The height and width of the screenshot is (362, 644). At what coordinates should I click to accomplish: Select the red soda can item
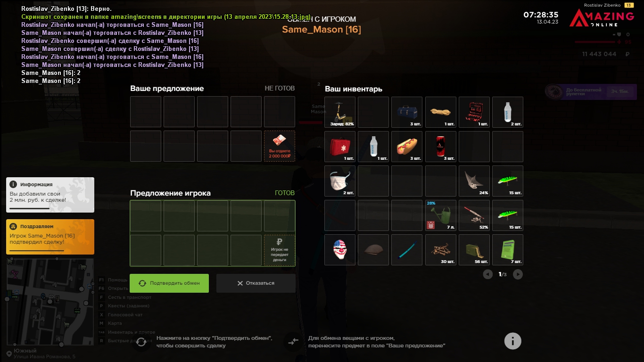coord(441,147)
